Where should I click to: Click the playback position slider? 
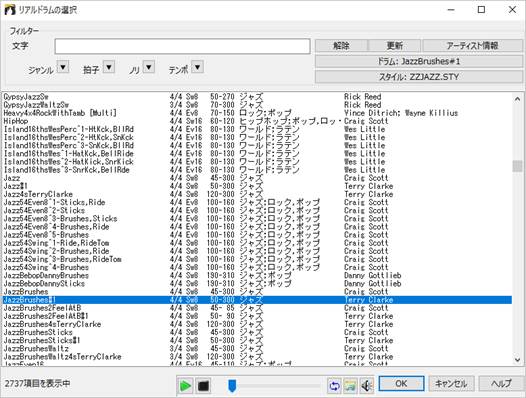pyautogui.click(x=232, y=386)
